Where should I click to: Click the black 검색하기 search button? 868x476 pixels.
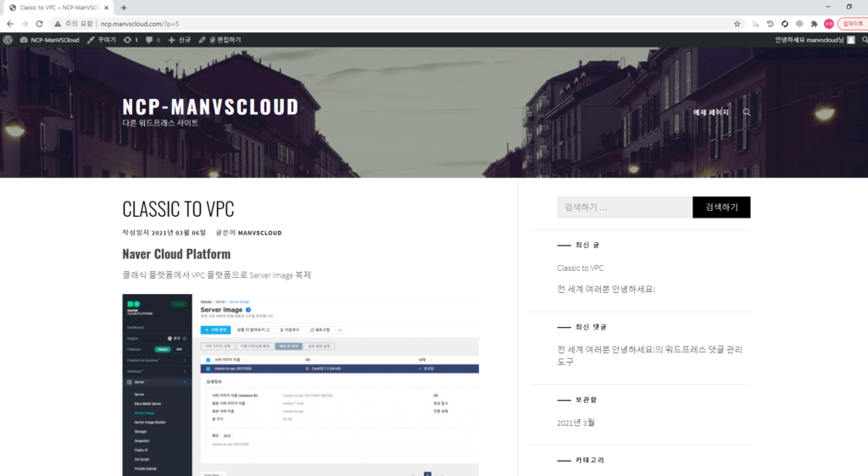tap(721, 208)
